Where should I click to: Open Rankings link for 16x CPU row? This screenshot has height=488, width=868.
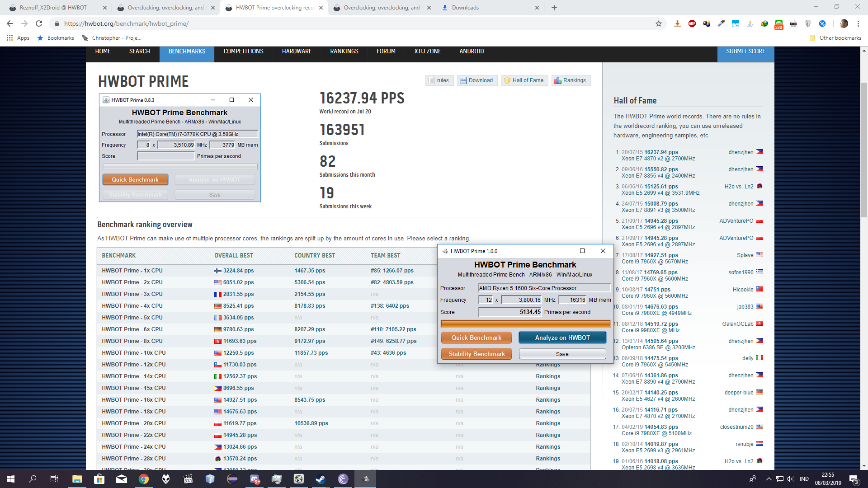(x=547, y=400)
